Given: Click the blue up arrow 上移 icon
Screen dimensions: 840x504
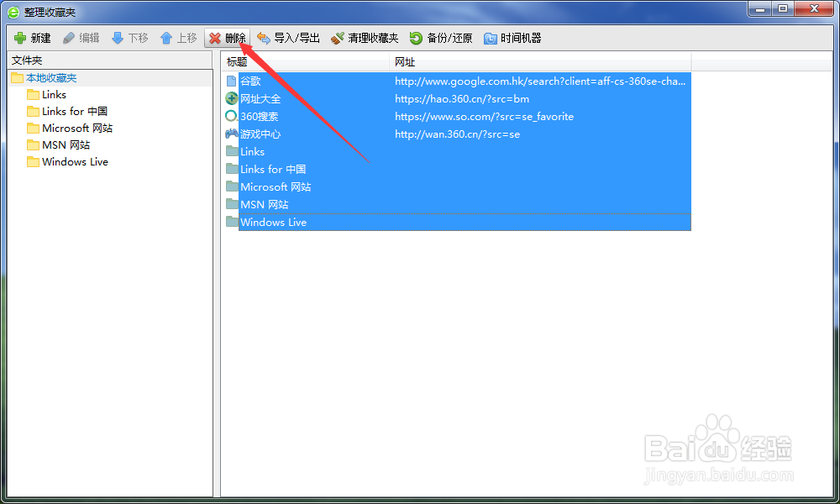Looking at the screenshot, I should (166, 38).
